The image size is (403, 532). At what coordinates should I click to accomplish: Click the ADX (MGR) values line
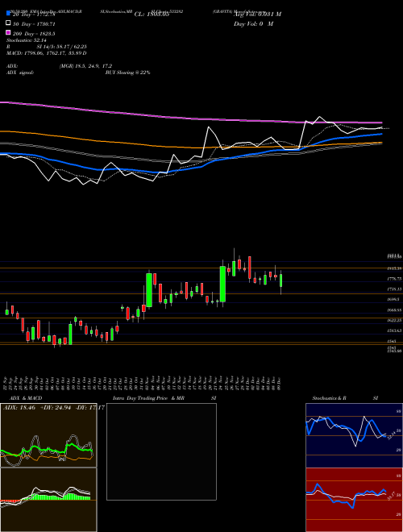(x=60, y=66)
